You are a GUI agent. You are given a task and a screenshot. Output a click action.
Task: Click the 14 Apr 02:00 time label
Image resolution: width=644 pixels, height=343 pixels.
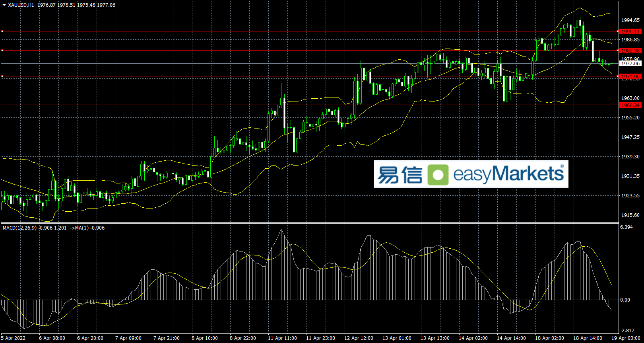click(x=473, y=338)
